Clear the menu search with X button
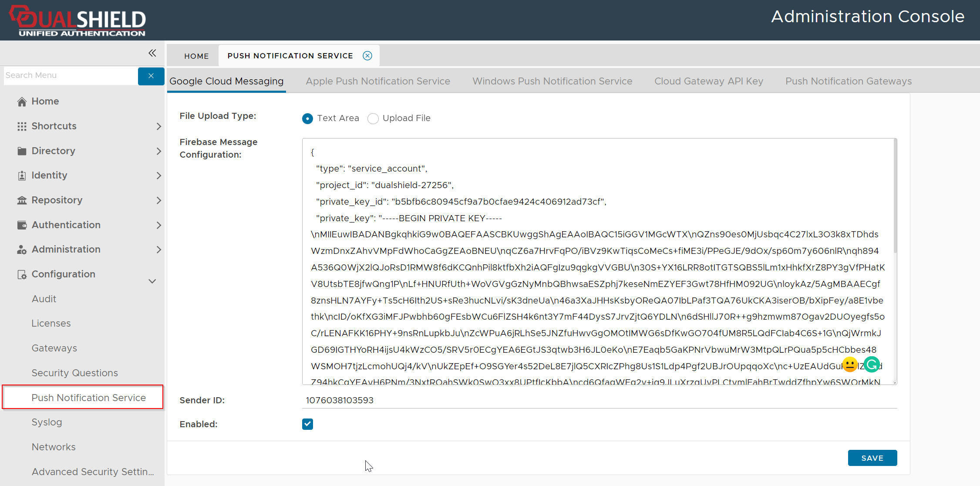The height and width of the screenshot is (486, 980). (x=151, y=76)
